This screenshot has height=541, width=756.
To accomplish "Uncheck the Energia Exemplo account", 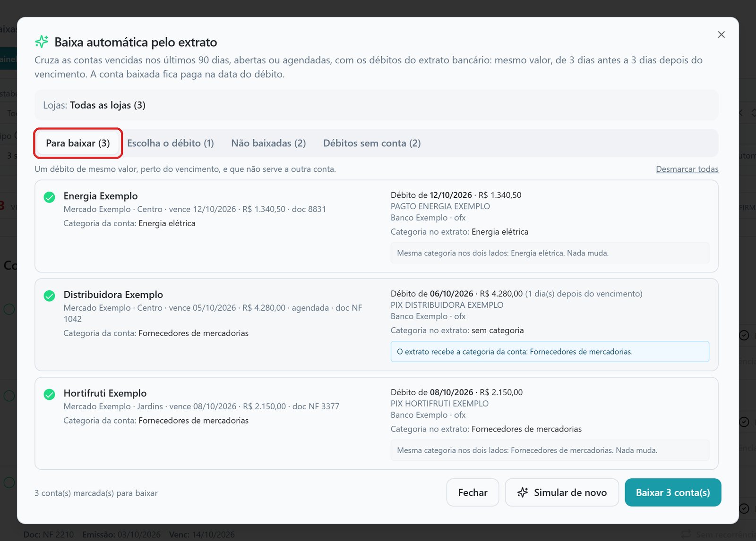I will pyautogui.click(x=49, y=197).
